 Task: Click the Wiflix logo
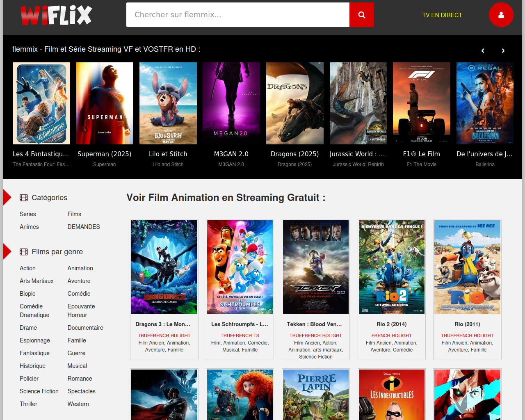tap(56, 15)
